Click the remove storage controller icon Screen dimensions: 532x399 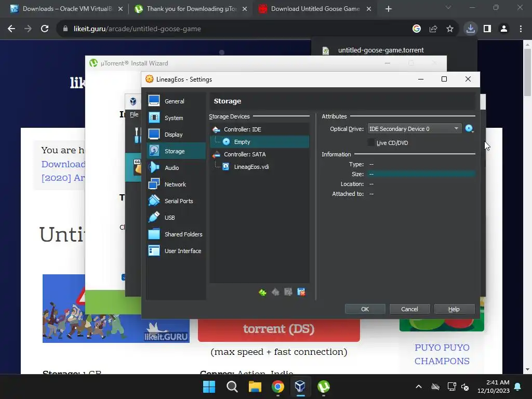(275, 292)
